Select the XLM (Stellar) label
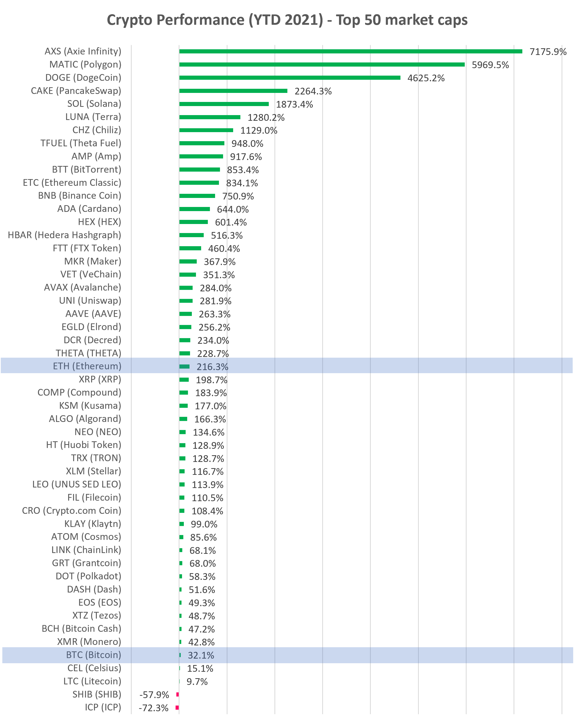 pos(93,471)
